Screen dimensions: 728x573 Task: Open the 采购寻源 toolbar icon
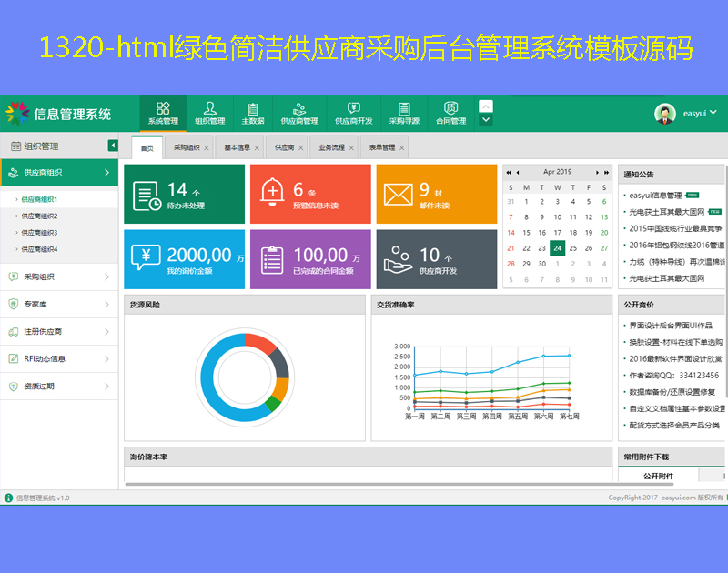[x=404, y=113]
